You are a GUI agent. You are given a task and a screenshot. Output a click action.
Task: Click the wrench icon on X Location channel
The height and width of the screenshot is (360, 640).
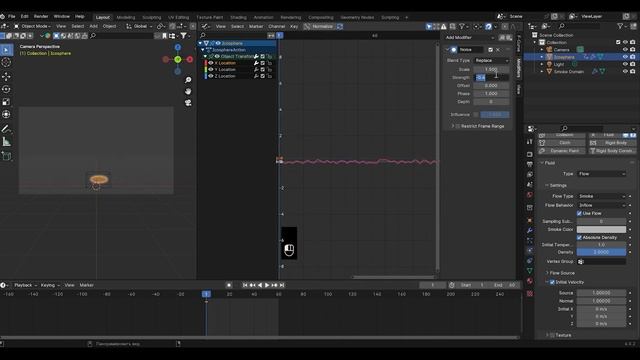(x=256, y=63)
